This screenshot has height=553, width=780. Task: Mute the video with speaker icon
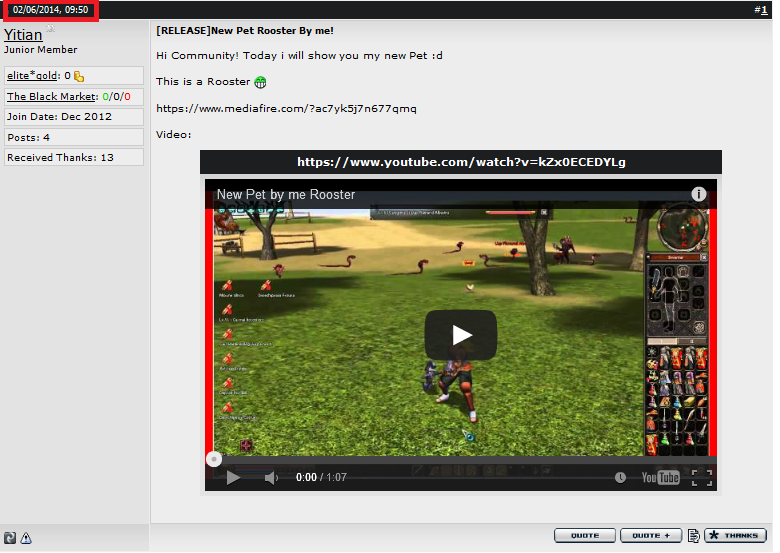pos(271,478)
